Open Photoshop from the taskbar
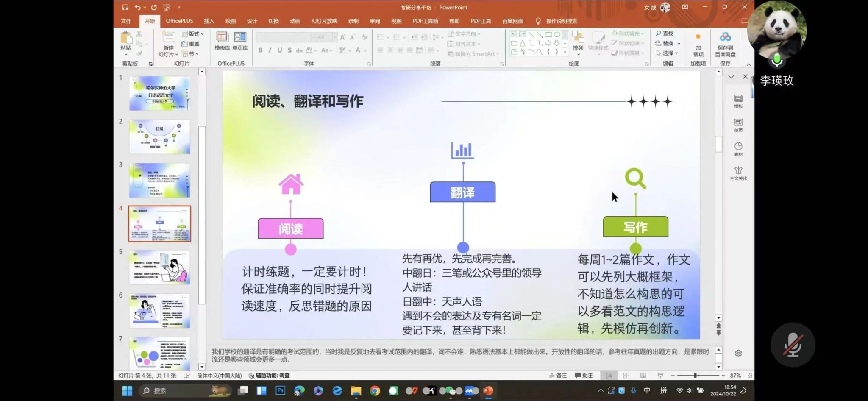This screenshot has height=401, width=868. (280, 390)
